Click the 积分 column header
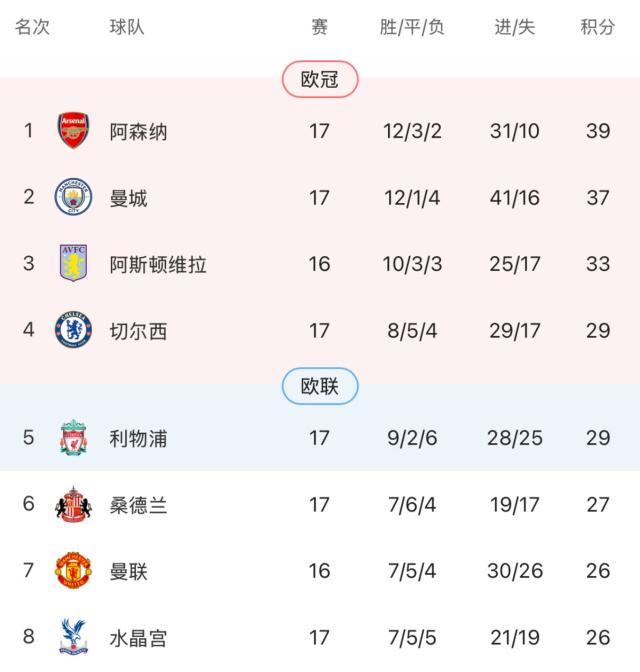The width and height of the screenshot is (640, 672). pyautogui.click(x=597, y=27)
